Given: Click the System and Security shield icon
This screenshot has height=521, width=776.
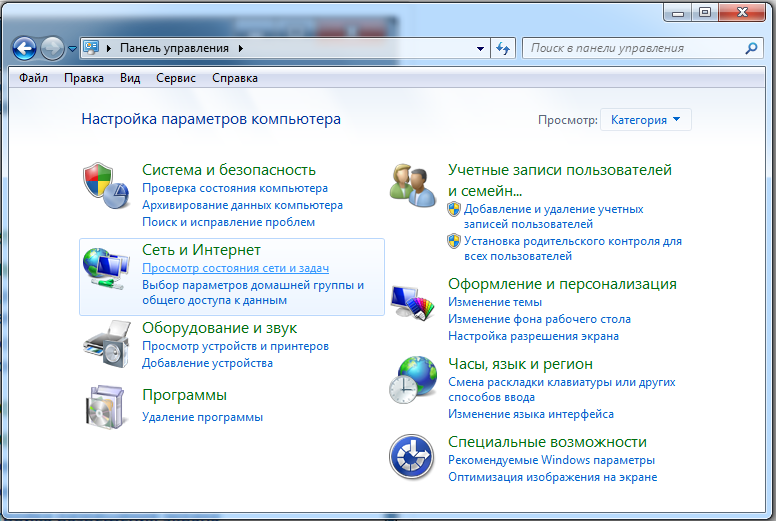Looking at the screenshot, I should pyautogui.click(x=105, y=187).
